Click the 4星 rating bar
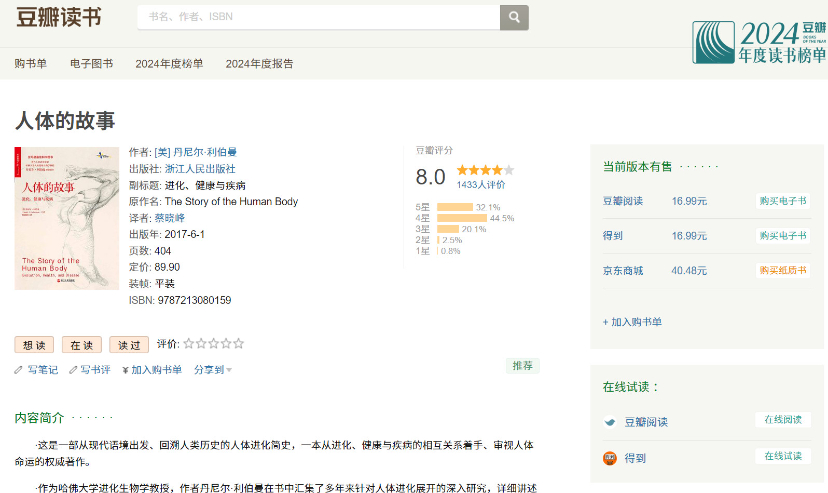The width and height of the screenshot is (828, 493). (x=462, y=218)
